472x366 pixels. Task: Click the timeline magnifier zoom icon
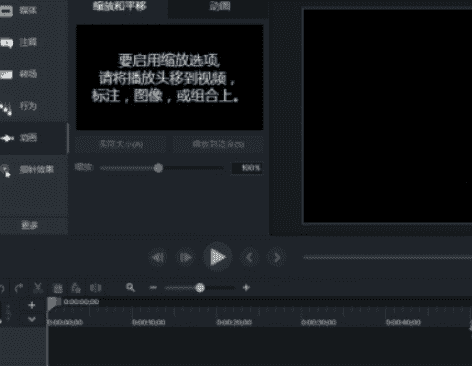130,287
